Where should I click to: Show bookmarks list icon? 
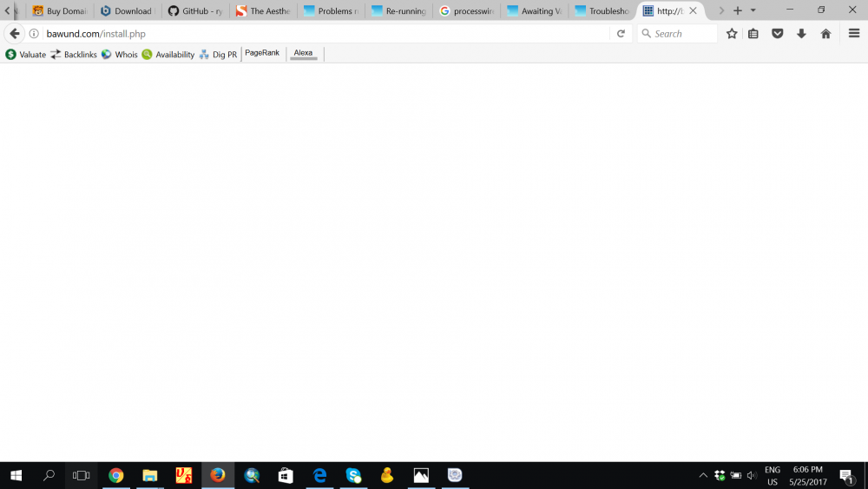coord(753,34)
